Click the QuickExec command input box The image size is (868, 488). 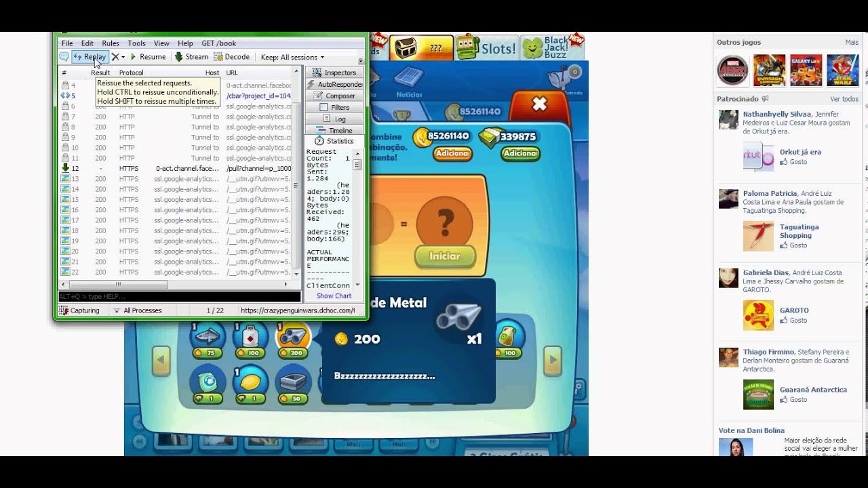(x=179, y=297)
